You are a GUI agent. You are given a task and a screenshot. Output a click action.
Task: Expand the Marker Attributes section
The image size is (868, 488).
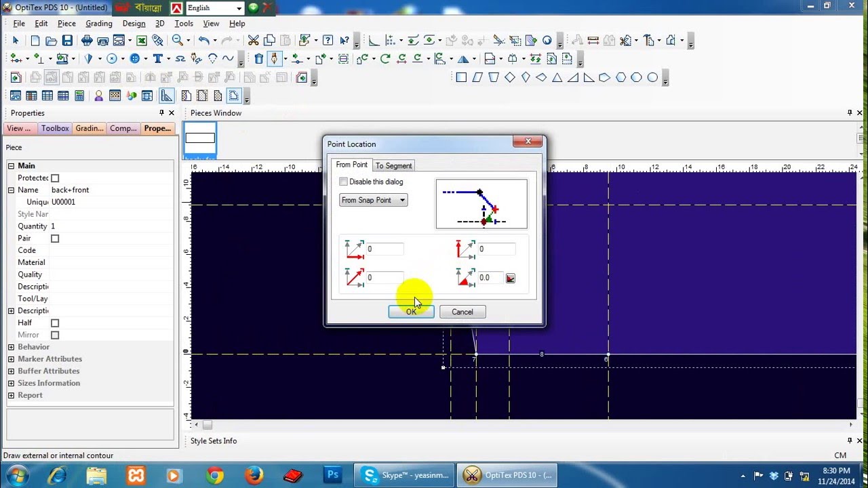click(x=11, y=359)
